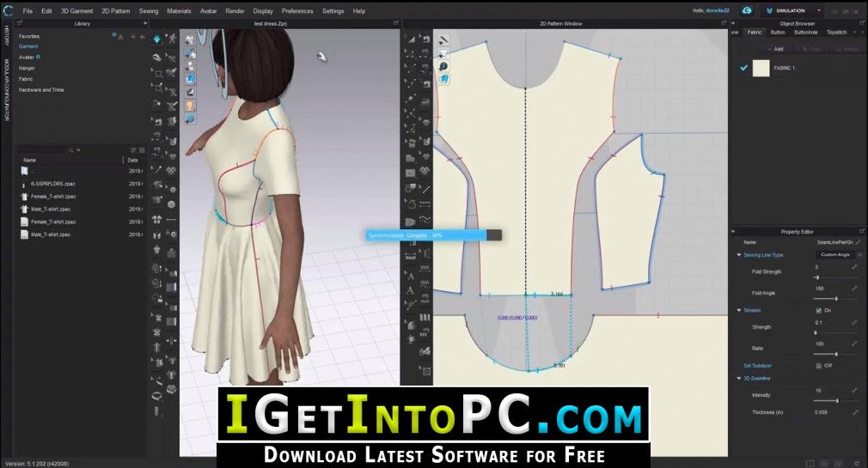
Task: Open the Library search filter dropdown arrow
Action: [78, 150]
